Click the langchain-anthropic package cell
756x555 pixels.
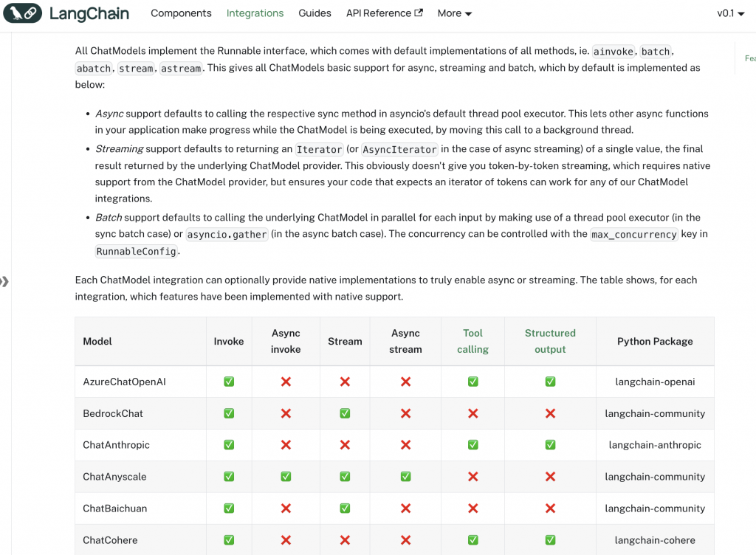(x=655, y=445)
